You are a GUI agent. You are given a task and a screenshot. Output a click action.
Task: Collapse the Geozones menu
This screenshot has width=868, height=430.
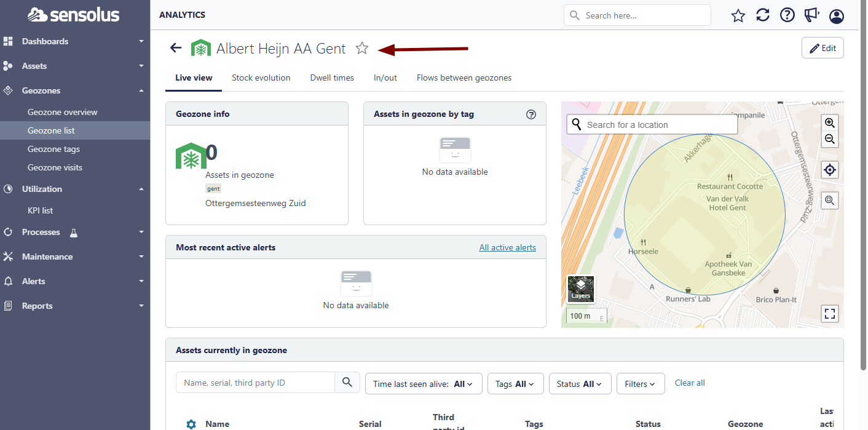pyautogui.click(x=141, y=90)
